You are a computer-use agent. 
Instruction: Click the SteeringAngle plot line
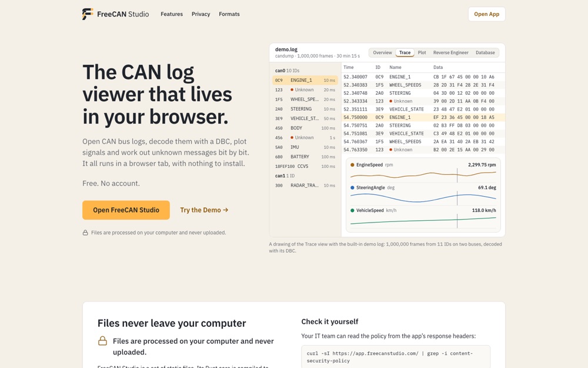coord(423,198)
